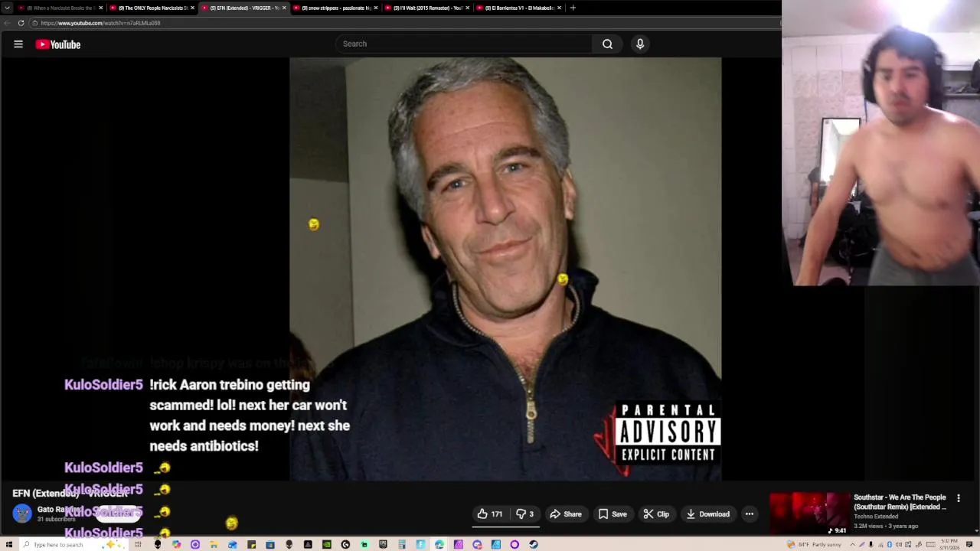Download the current video
Viewport: 980px width, 551px height.
[x=707, y=514]
